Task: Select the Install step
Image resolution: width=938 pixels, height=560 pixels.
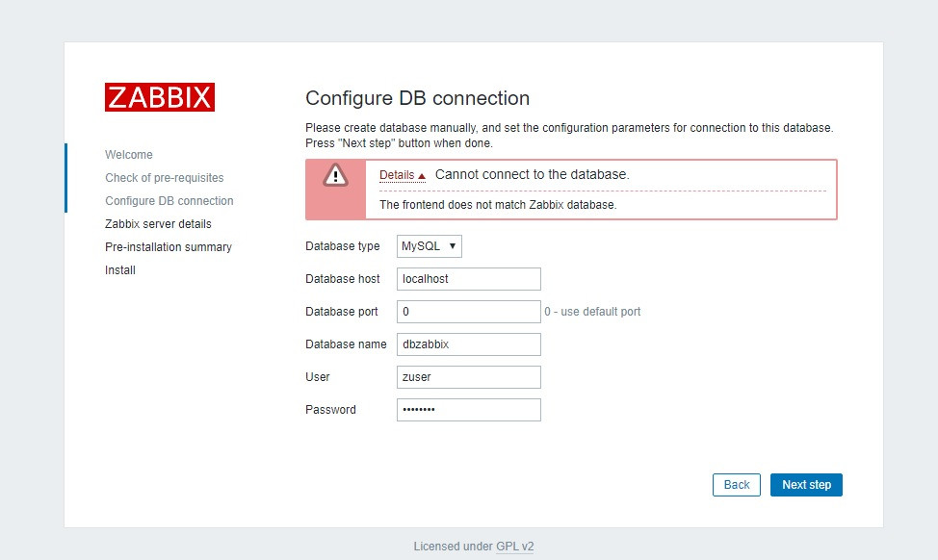Action: (x=120, y=270)
